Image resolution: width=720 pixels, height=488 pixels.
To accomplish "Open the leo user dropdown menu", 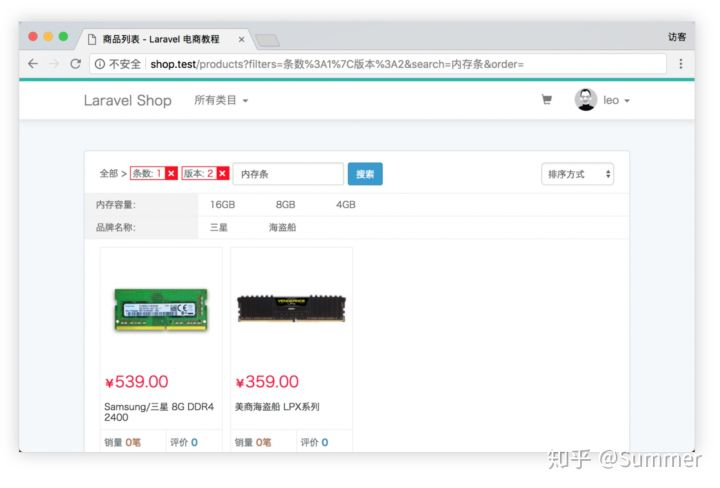I will pos(616,100).
